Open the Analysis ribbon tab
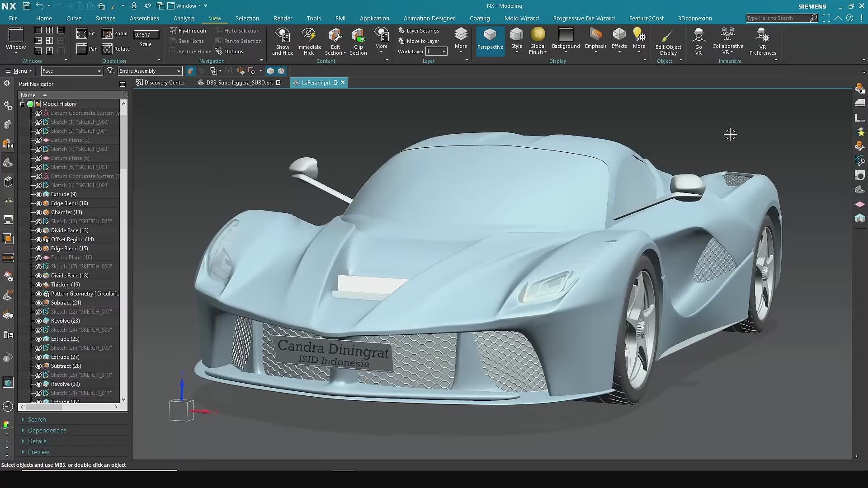 tap(184, 19)
